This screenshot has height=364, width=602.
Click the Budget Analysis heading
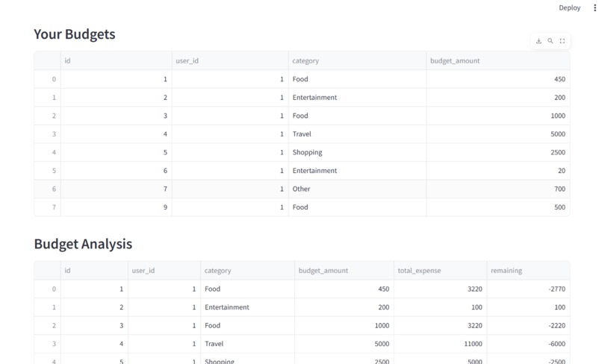pos(83,244)
